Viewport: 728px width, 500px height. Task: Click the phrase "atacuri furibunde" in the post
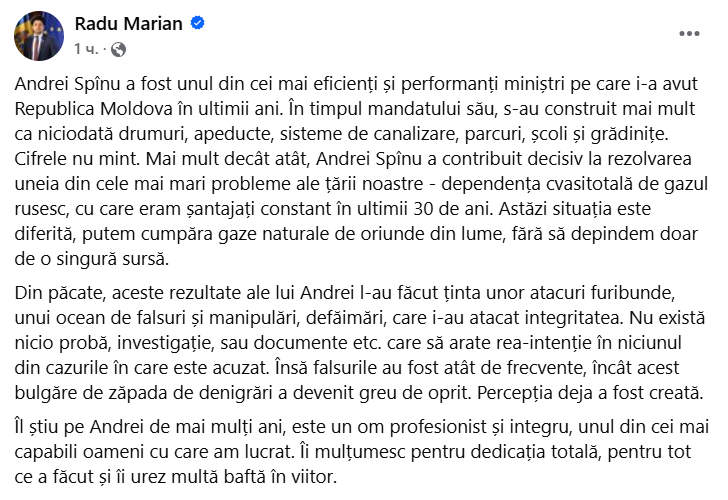tap(635, 291)
